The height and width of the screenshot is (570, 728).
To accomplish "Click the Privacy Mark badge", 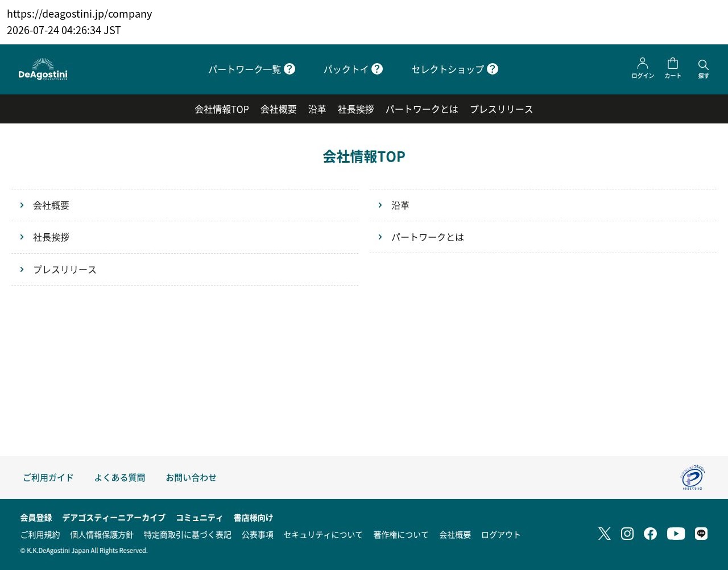I will (693, 478).
